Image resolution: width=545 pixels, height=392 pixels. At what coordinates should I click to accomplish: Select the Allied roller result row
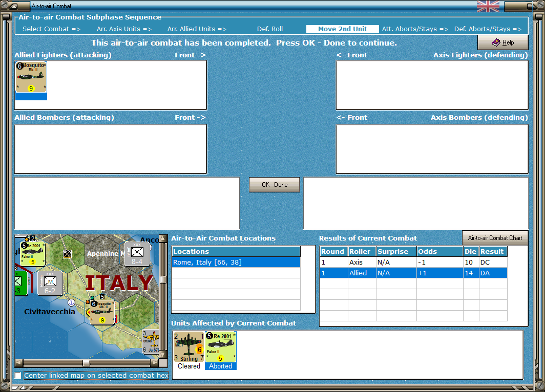point(413,273)
